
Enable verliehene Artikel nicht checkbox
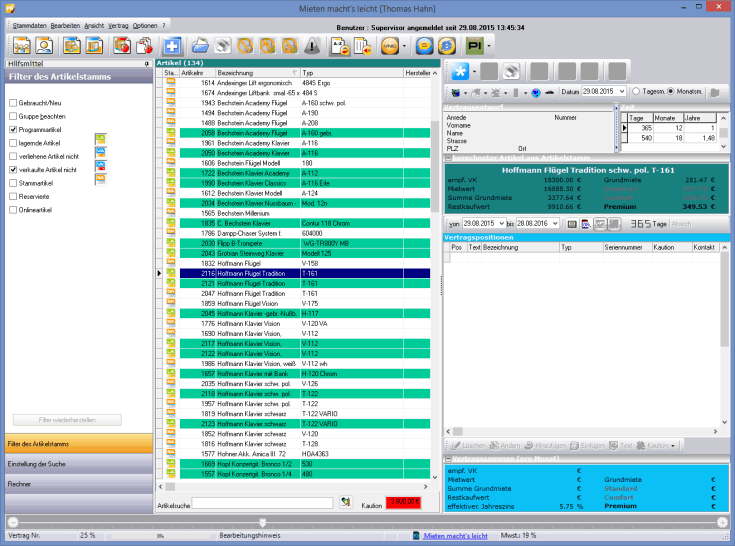[13, 156]
